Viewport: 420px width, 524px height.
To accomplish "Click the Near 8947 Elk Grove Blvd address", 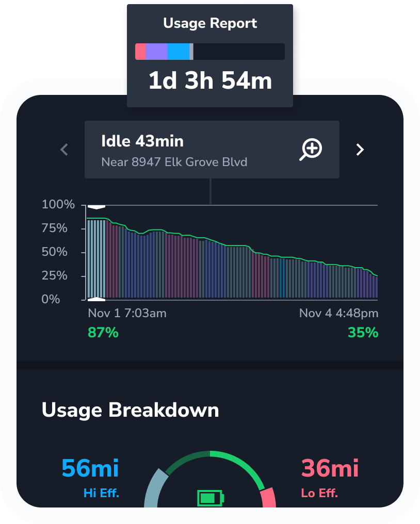I will [x=174, y=162].
